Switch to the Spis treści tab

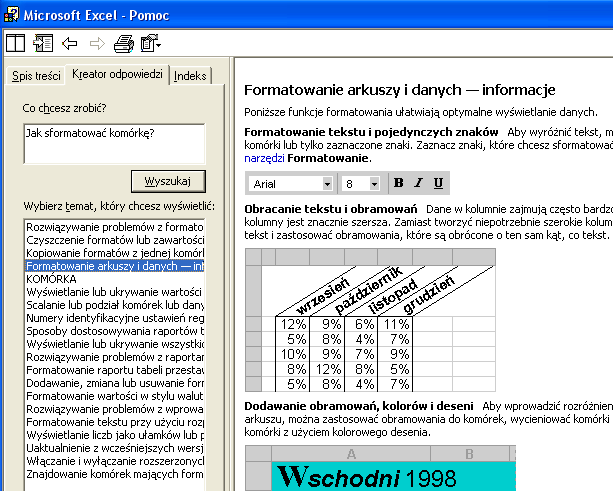(36, 75)
